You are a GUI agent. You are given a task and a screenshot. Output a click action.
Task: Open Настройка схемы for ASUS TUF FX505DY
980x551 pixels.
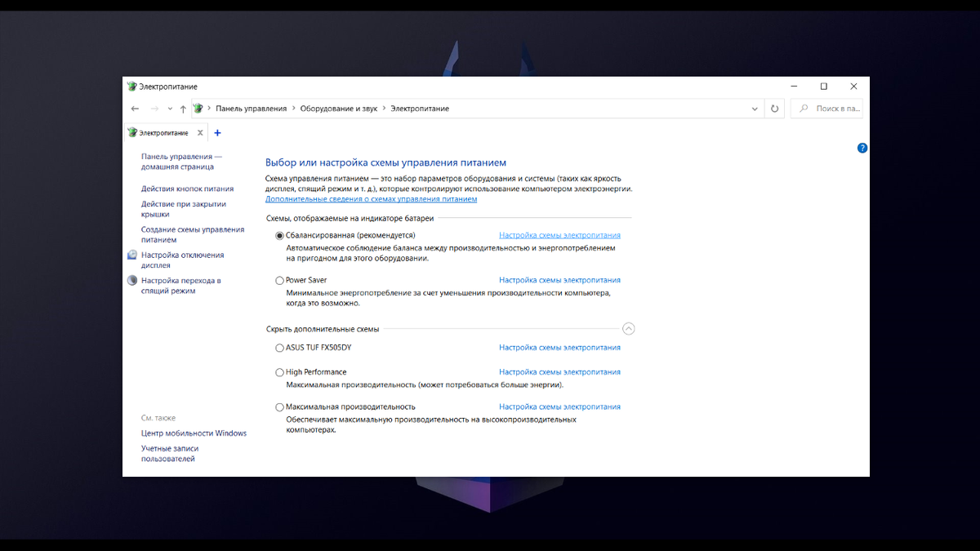coord(559,348)
